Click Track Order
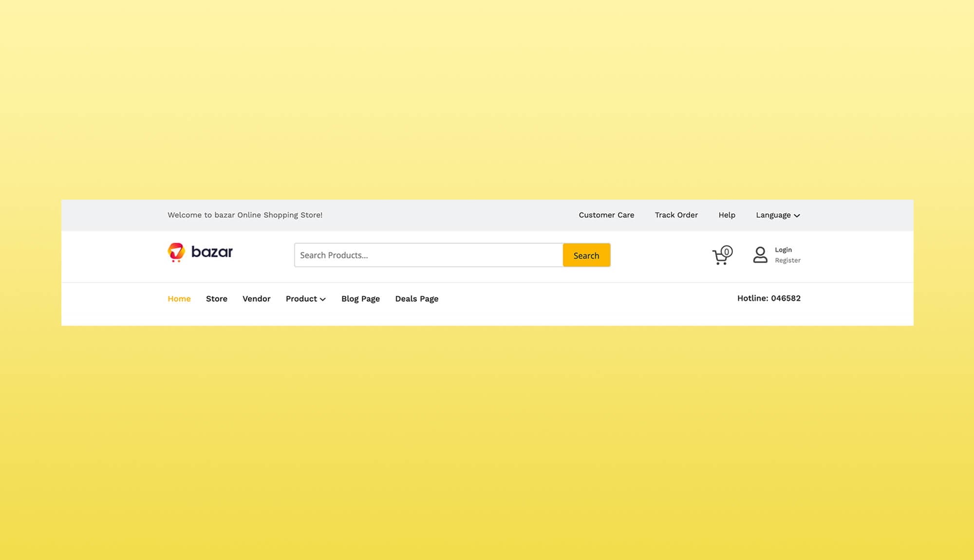 click(x=676, y=215)
